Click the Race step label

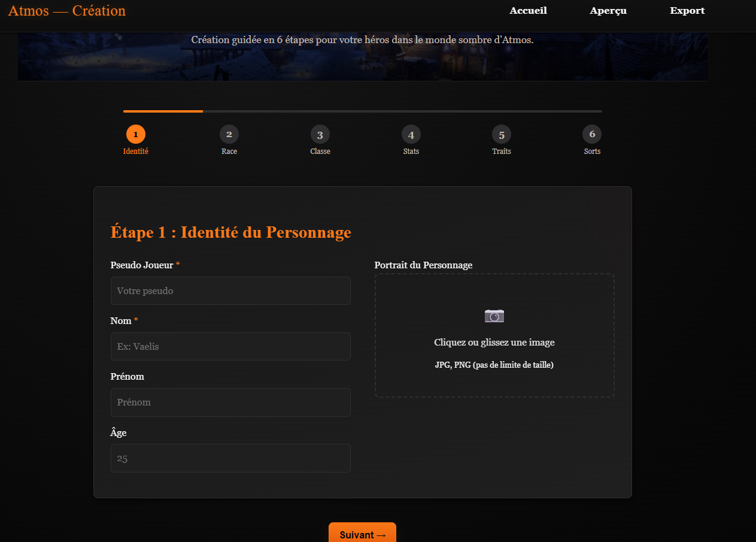pyautogui.click(x=229, y=152)
